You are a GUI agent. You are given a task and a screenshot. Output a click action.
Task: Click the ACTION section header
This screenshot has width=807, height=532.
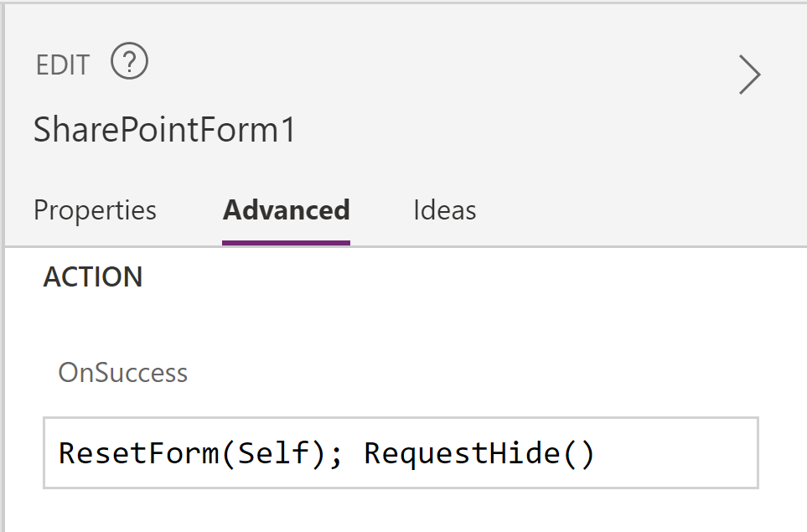point(93,276)
